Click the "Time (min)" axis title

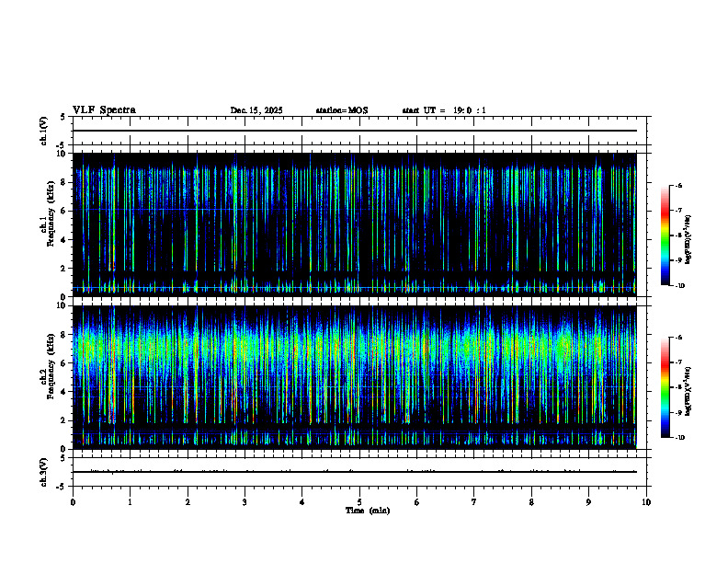[368, 511]
